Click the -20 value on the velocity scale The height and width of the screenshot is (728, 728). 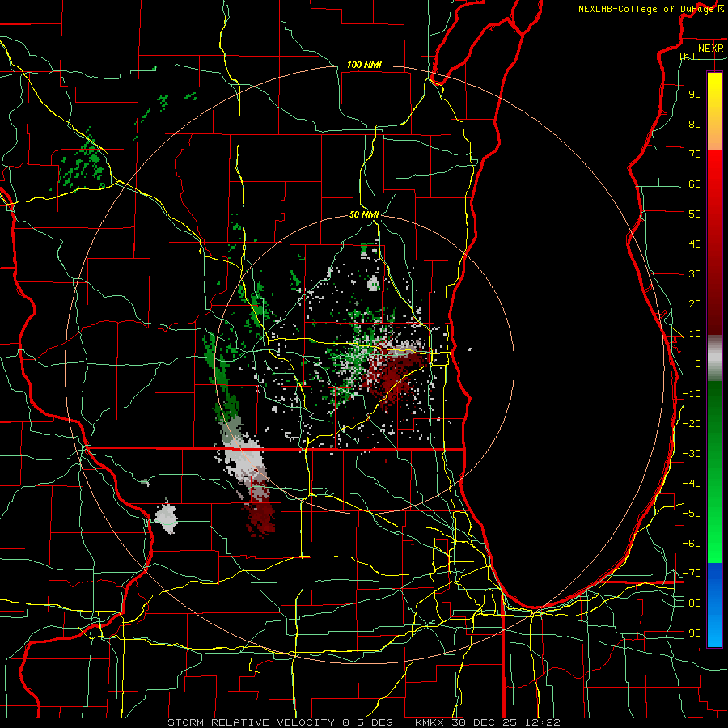pyautogui.click(x=692, y=424)
